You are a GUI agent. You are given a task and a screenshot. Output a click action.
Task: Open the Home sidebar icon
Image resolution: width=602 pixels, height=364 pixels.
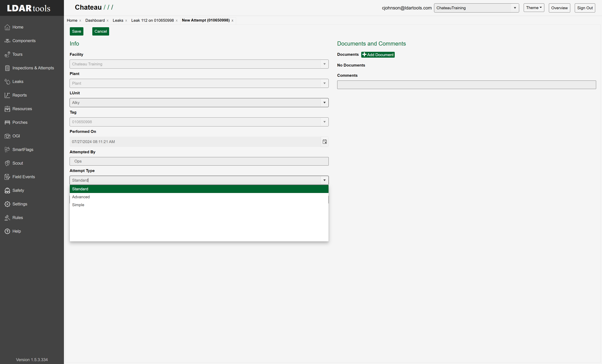click(x=7, y=27)
